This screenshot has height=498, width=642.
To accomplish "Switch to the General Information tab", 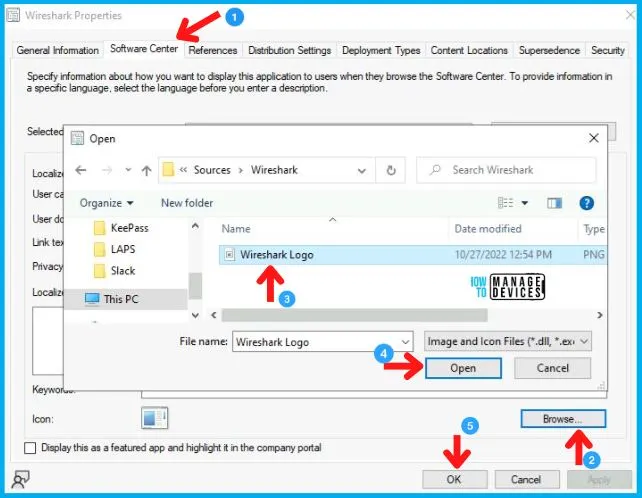I will tap(57, 50).
